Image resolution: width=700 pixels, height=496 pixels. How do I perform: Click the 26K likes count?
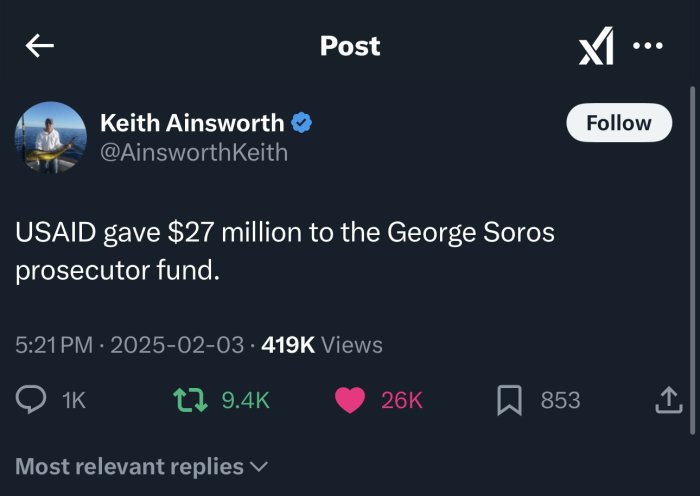402,400
